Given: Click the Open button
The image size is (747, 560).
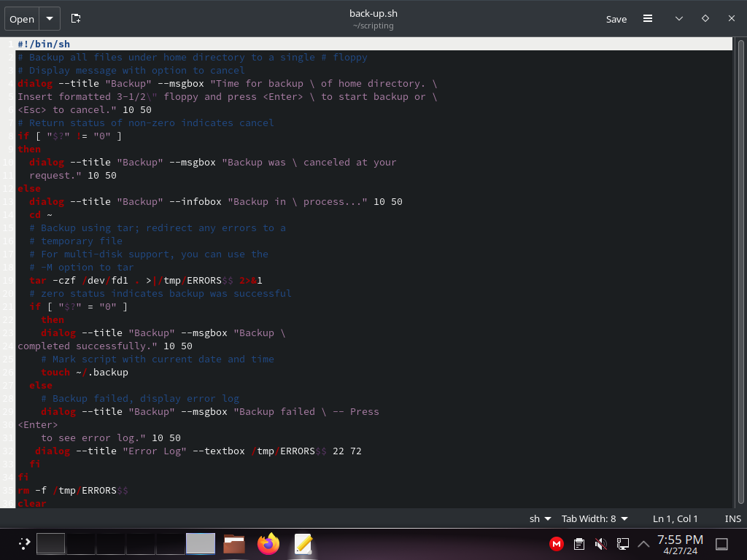Looking at the screenshot, I should (22, 18).
